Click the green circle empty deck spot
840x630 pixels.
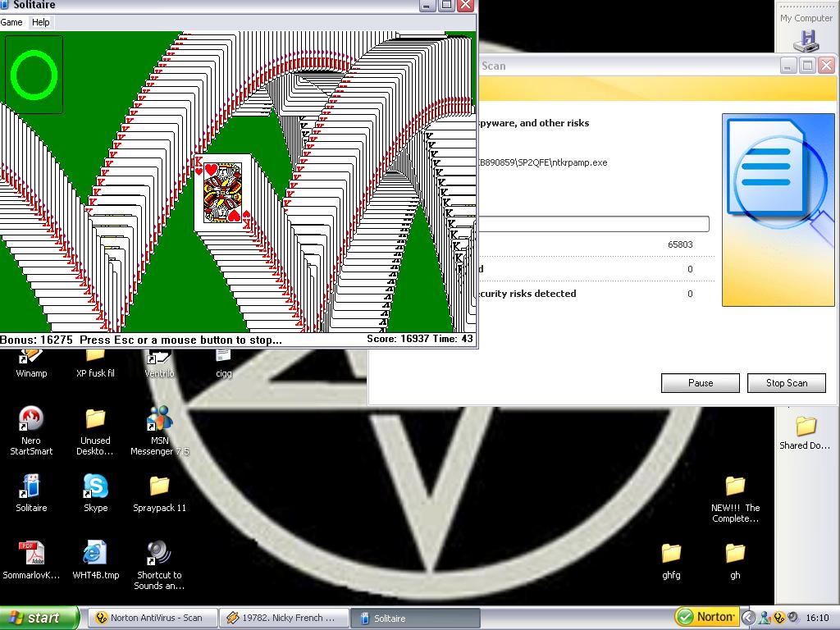tap(34, 75)
